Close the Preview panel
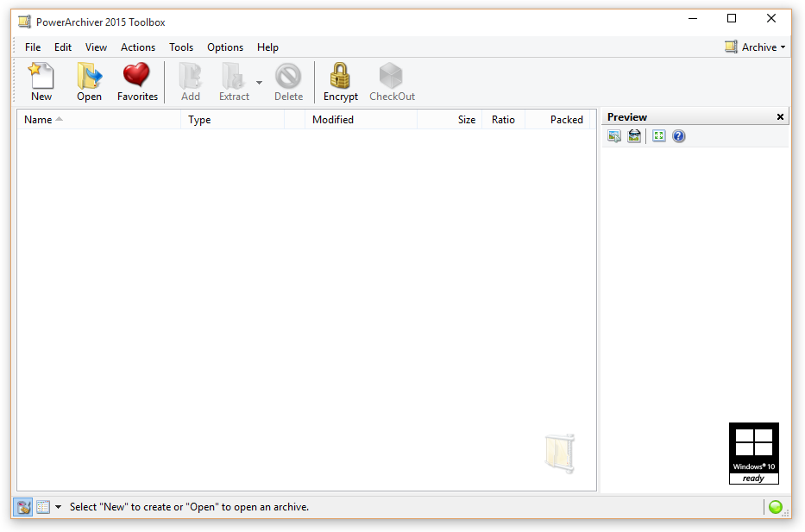This screenshot has width=805, height=532. tap(780, 117)
